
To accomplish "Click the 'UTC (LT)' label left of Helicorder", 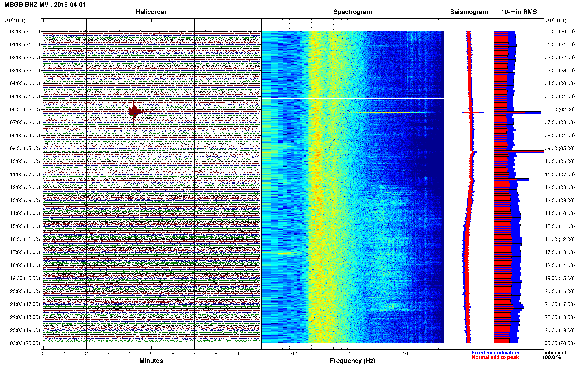I will click(15, 20).
